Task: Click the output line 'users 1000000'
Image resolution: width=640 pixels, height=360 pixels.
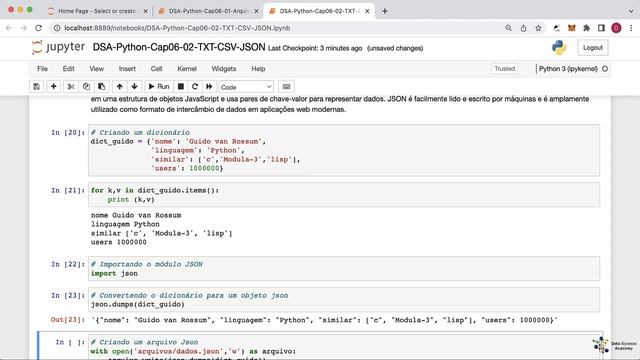Action: point(119,242)
